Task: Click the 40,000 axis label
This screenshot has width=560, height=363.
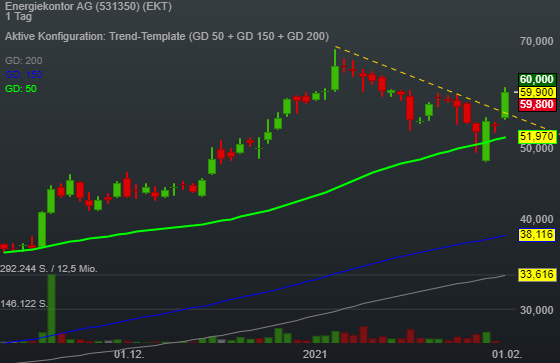Action: coord(536,219)
